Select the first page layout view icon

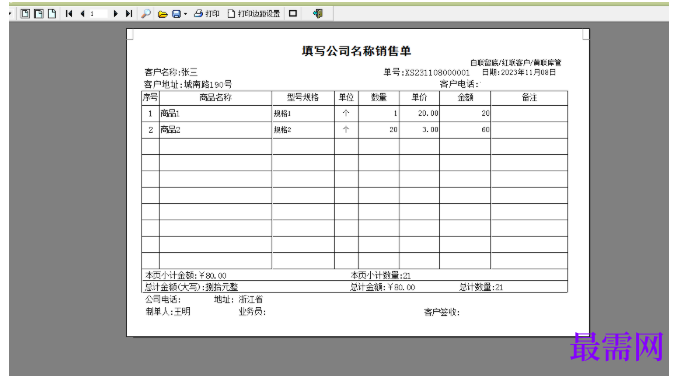25,13
